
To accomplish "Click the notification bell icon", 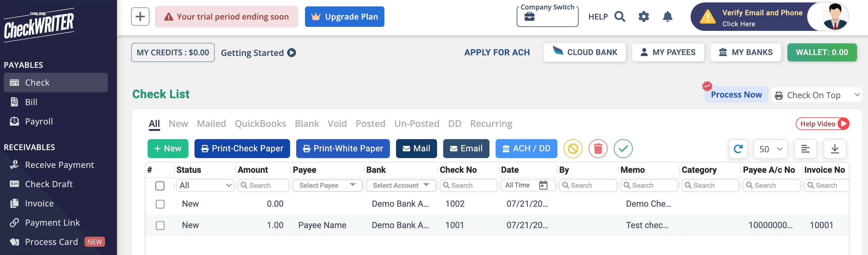I will [x=667, y=17].
